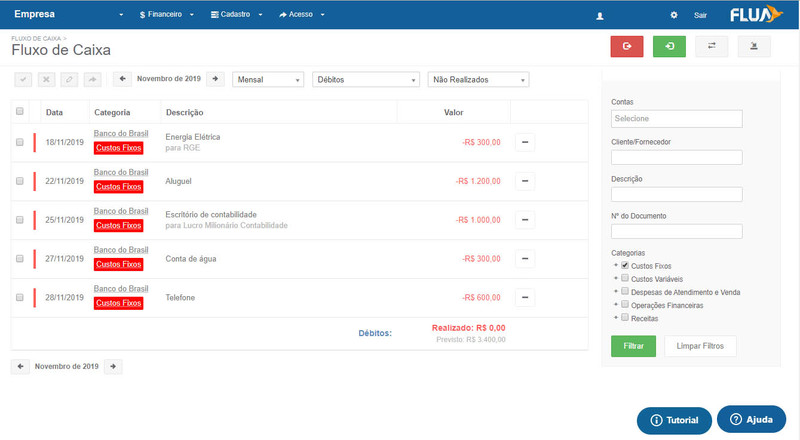Click the red new expense button

click(x=627, y=46)
